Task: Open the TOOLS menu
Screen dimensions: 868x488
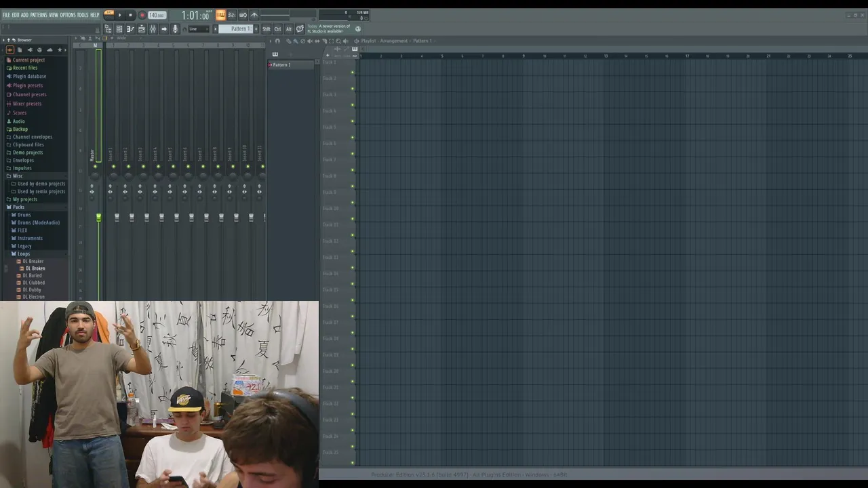Action: (x=83, y=15)
